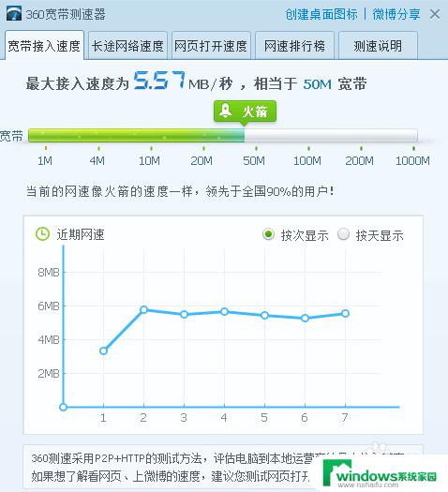Click chart data point for test 1
The width and height of the screenshot is (448, 492).
click(x=103, y=350)
